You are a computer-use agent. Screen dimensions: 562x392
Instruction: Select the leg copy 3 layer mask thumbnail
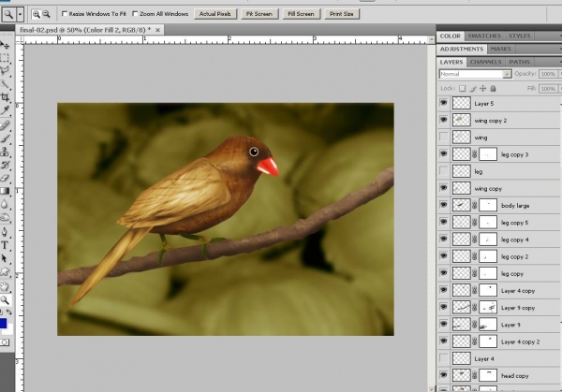(x=488, y=154)
